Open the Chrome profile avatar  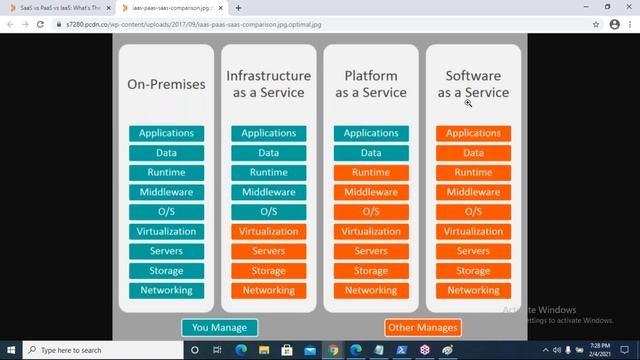pyautogui.click(x=615, y=24)
